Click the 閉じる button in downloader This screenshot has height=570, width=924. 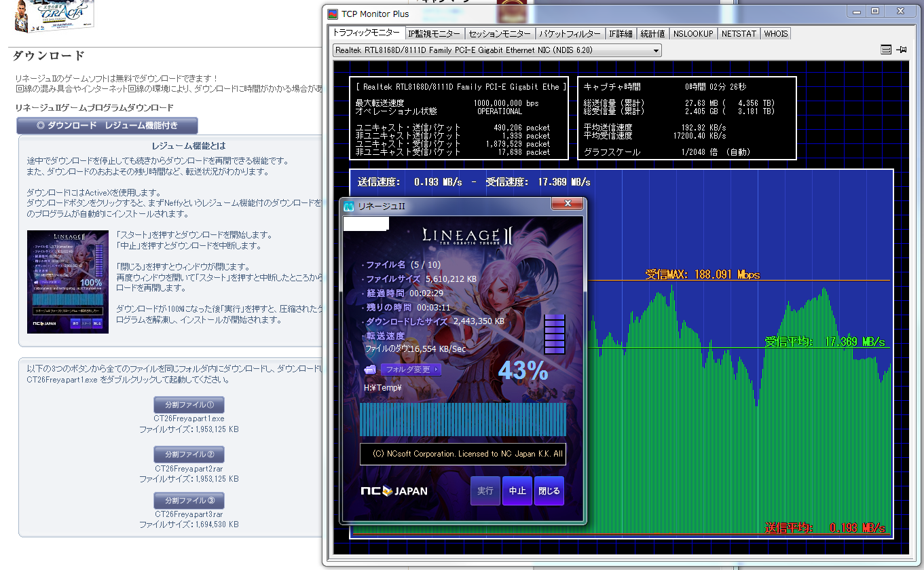[549, 491]
